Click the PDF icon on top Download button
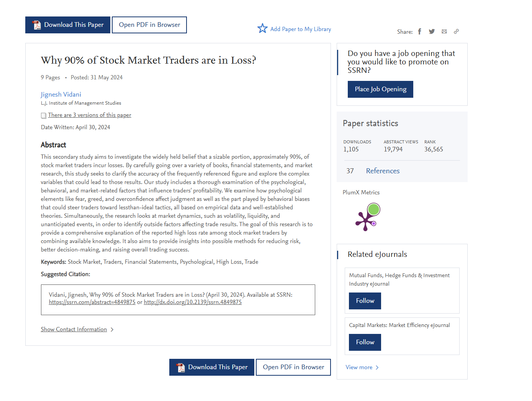The height and width of the screenshot is (401, 532). (37, 25)
